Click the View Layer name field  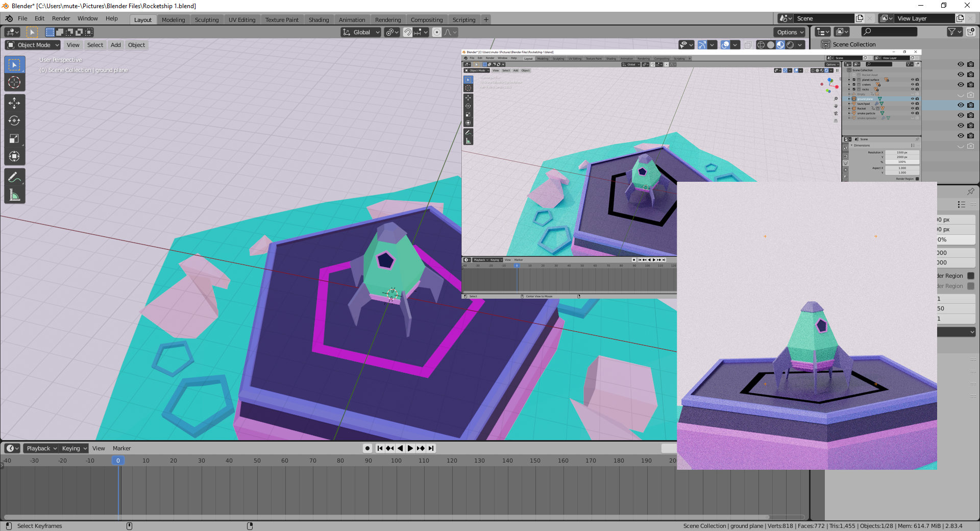(924, 18)
